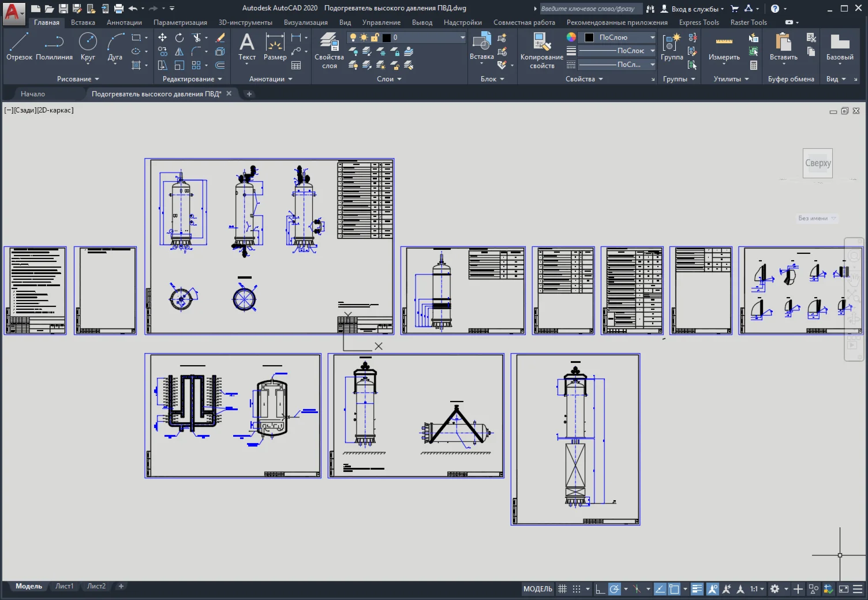Screen dimensions: 868x600
Task: Select the Mirror tool
Action: tap(179, 51)
